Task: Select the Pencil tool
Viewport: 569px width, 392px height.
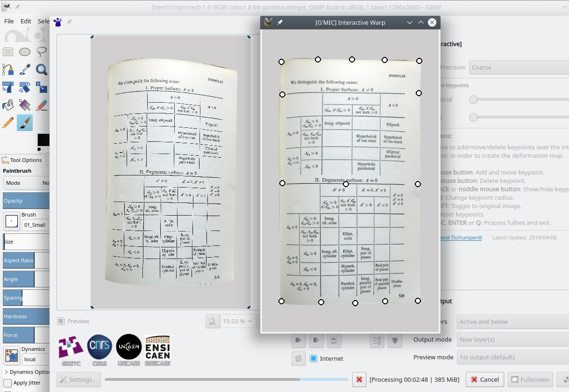Action: [8, 123]
